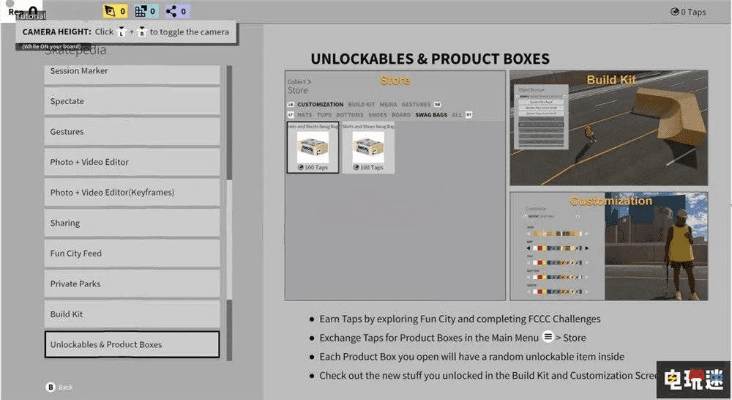Screen dimensions: 732x400
Task: Click the Build Kit preview image
Action: 609,128
